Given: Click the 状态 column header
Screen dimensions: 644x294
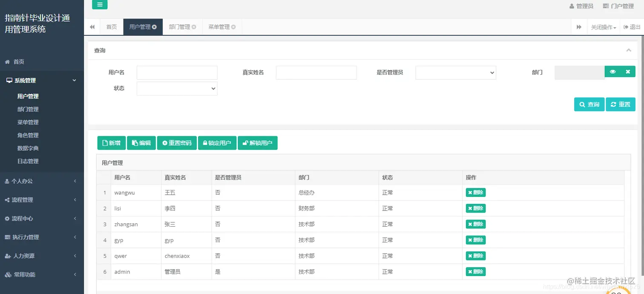Looking at the screenshot, I should [420, 177].
